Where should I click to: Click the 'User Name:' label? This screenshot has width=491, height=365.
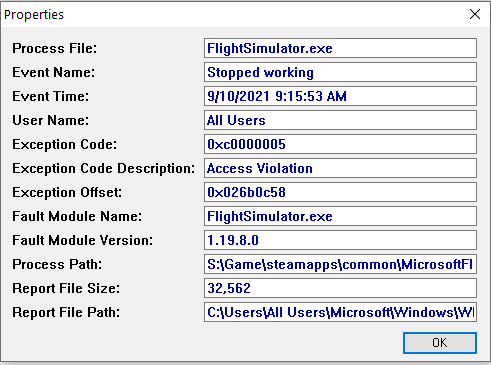coord(51,120)
